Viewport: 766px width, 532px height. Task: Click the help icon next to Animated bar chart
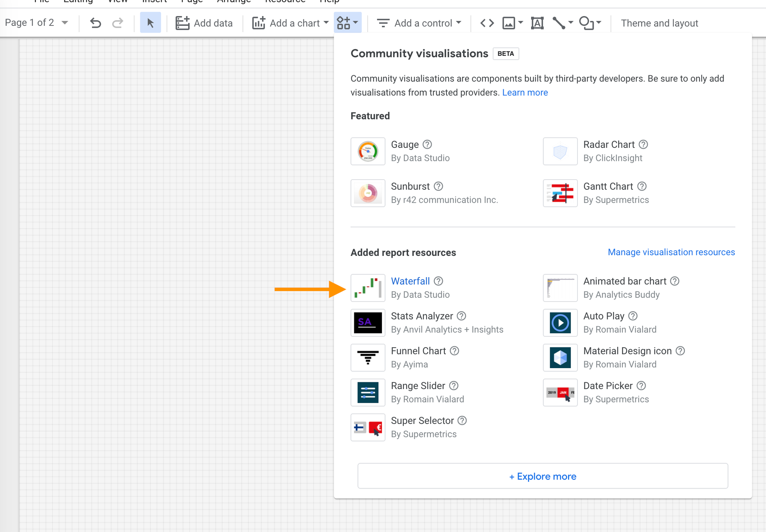(x=675, y=281)
